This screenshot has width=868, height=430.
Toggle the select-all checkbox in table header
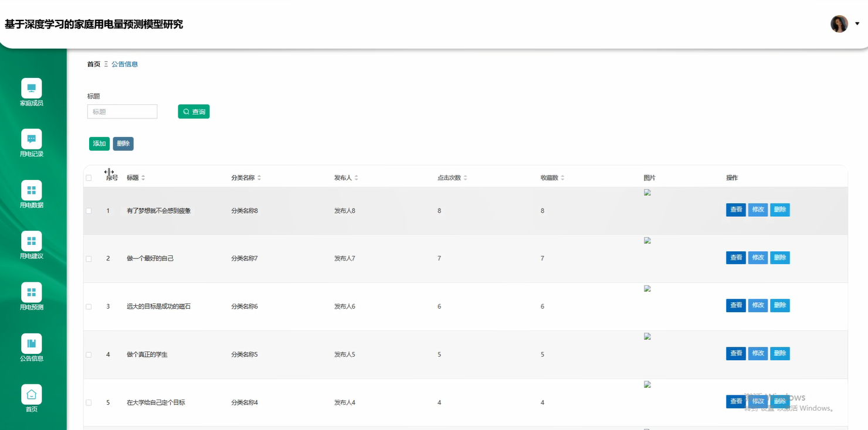click(x=89, y=178)
